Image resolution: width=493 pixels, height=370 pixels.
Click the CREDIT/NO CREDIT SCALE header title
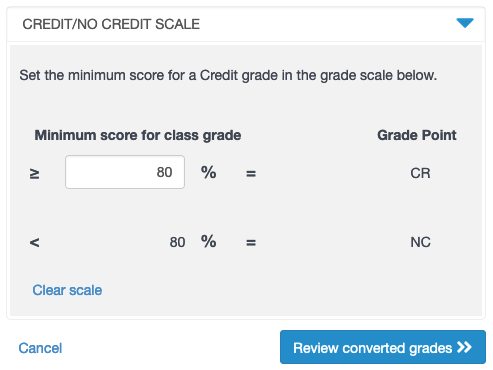pyautogui.click(x=111, y=24)
